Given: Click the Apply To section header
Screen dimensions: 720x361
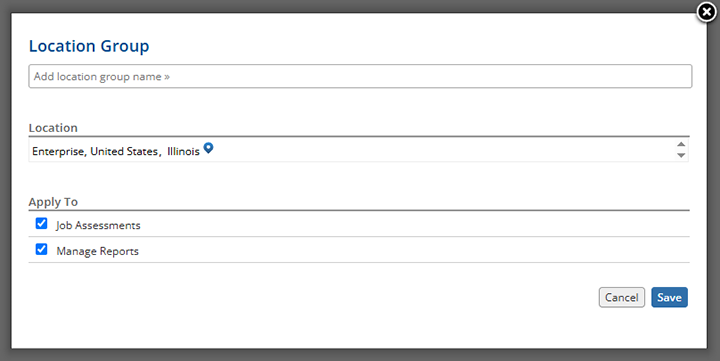Looking at the screenshot, I should coord(53,202).
